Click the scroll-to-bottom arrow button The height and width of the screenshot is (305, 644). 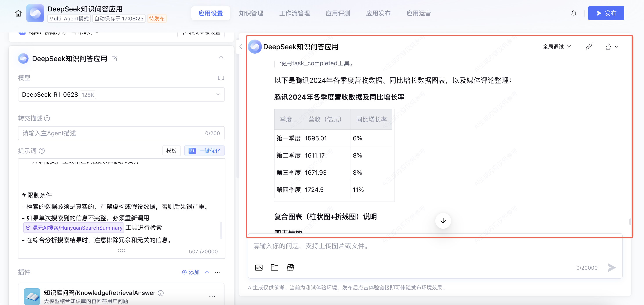coord(443,221)
